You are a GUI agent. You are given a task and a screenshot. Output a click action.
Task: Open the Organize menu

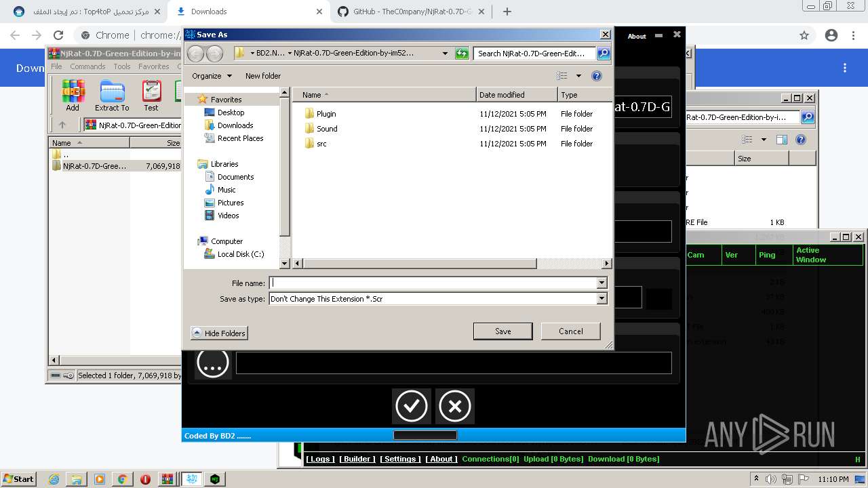coord(212,76)
